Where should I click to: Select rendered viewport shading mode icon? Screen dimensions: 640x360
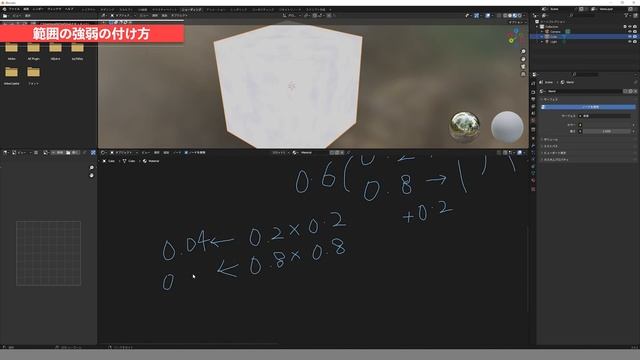coord(519,16)
